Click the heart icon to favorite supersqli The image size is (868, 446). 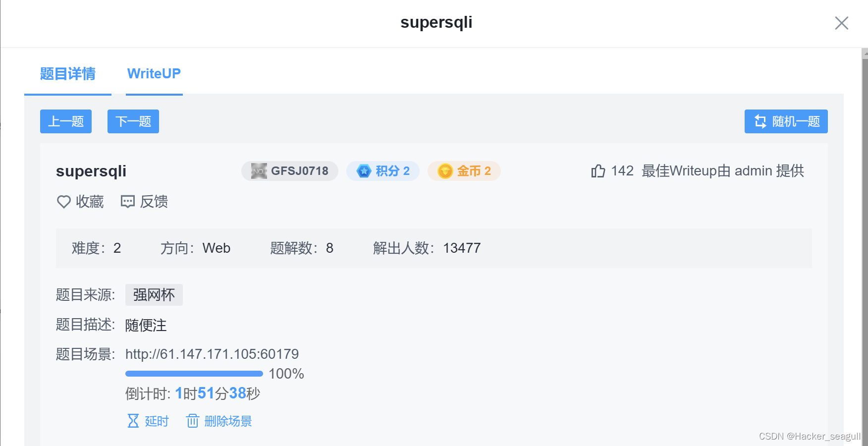(63, 202)
